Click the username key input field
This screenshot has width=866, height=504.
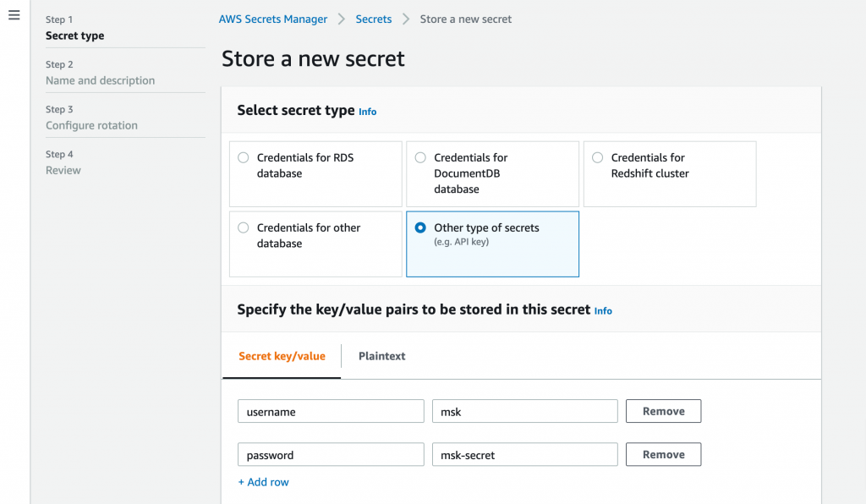pos(330,411)
